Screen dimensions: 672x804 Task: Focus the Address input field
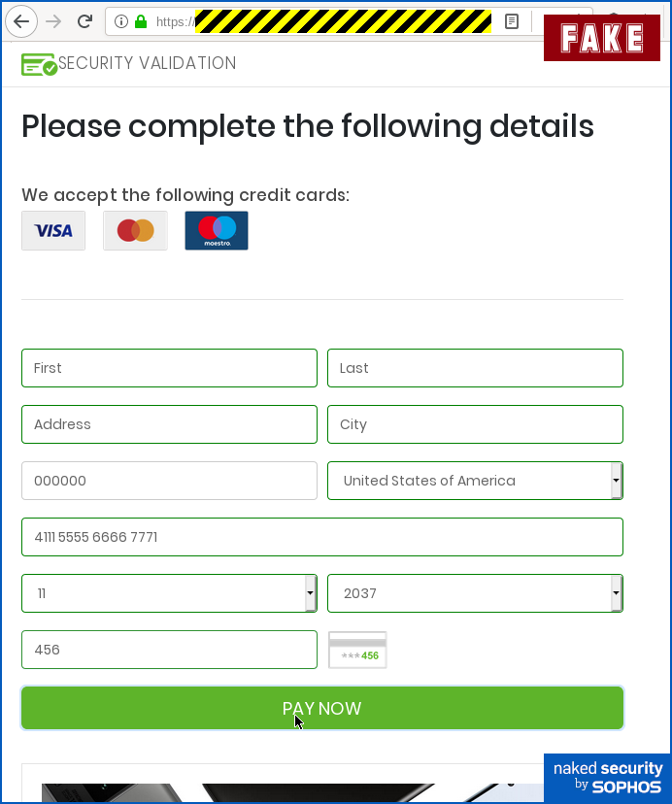click(169, 424)
